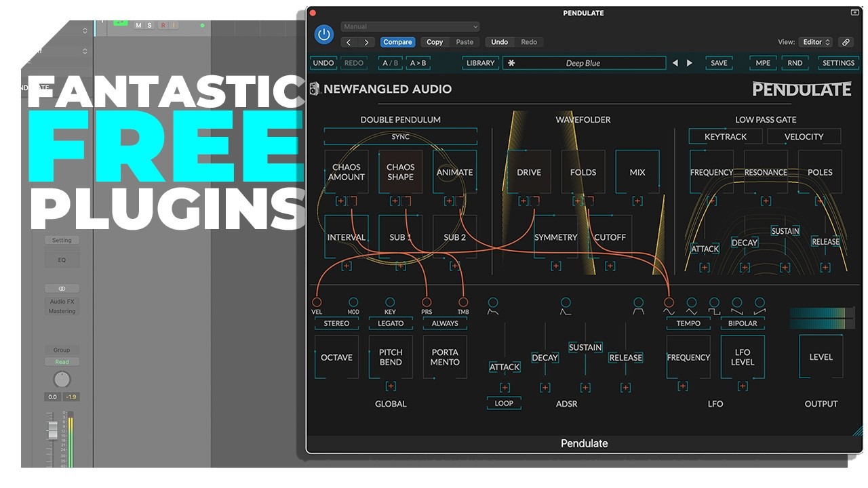This screenshot has width=868, height=488.
Task: Click the Deep Blue preset name field
Action: point(584,63)
